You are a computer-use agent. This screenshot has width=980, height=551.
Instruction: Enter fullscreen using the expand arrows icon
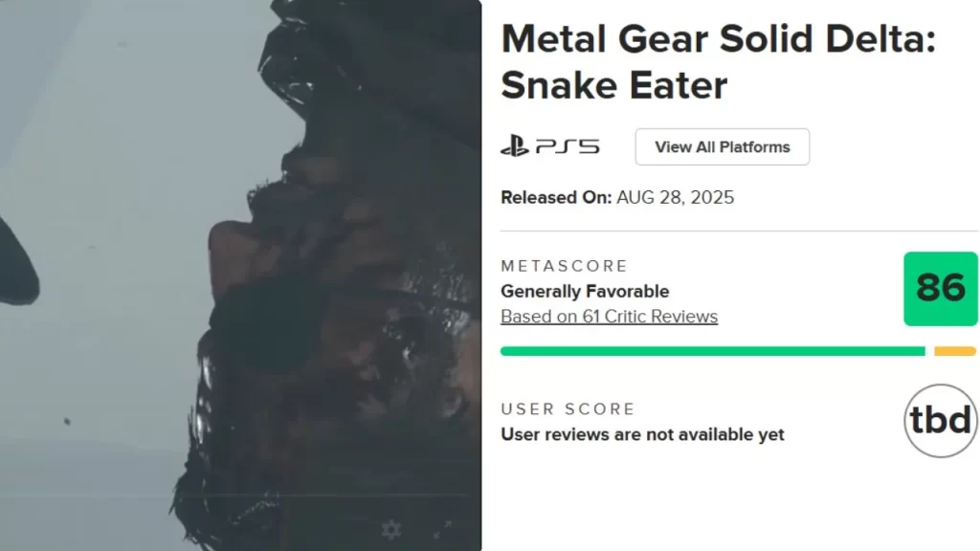tap(441, 529)
